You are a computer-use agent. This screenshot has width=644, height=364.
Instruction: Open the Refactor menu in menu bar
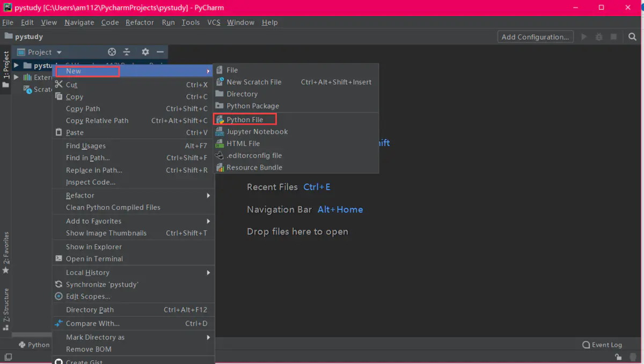[140, 22]
